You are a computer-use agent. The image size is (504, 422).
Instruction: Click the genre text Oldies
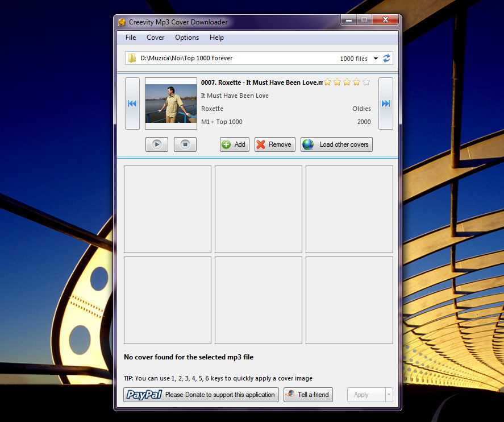point(361,109)
